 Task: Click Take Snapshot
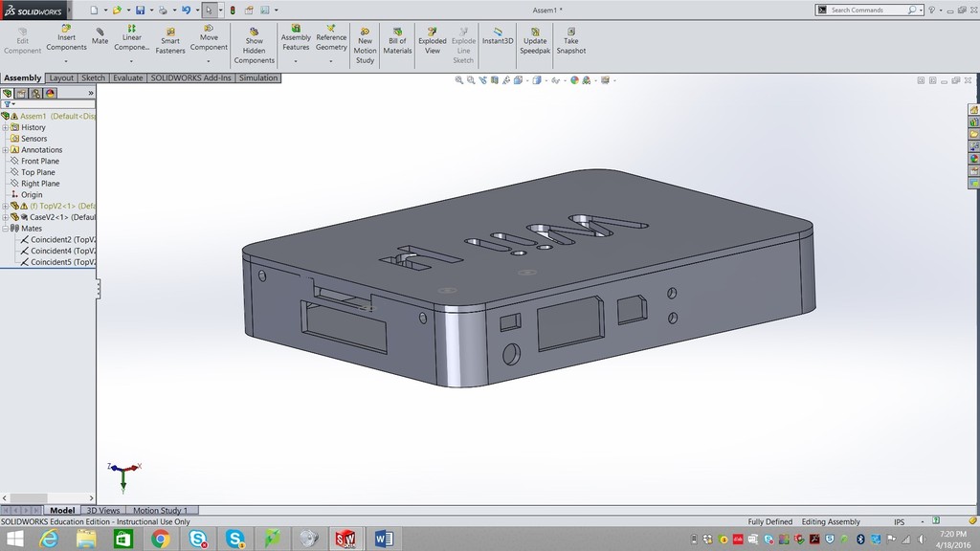pyautogui.click(x=571, y=40)
